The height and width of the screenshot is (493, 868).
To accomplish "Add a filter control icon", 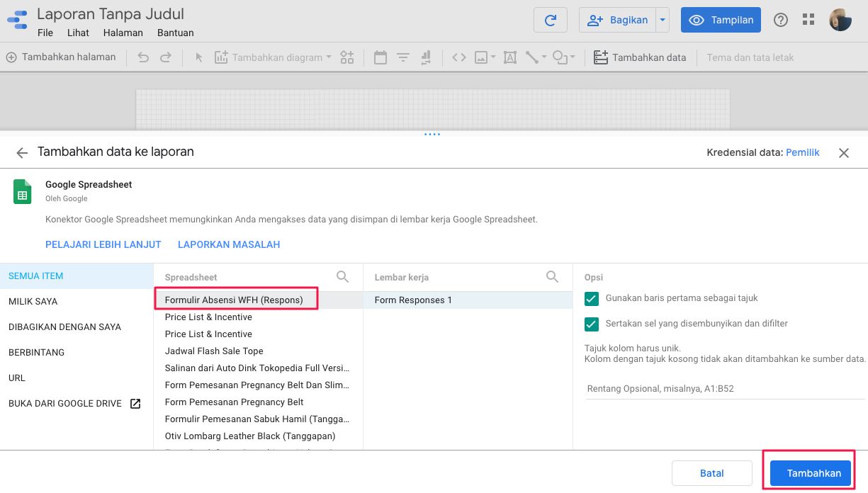I will tap(403, 57).
